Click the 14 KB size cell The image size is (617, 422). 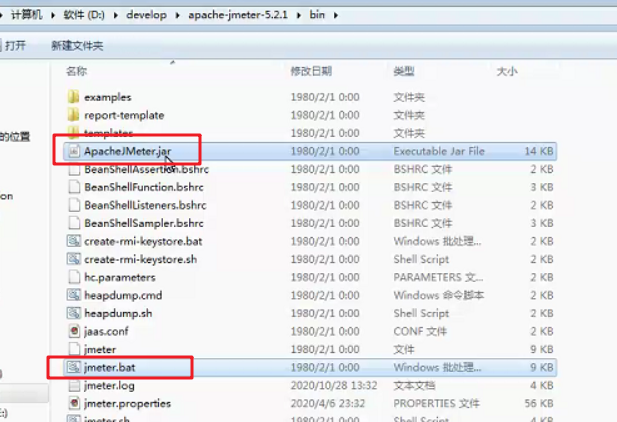tap(539, 151)
